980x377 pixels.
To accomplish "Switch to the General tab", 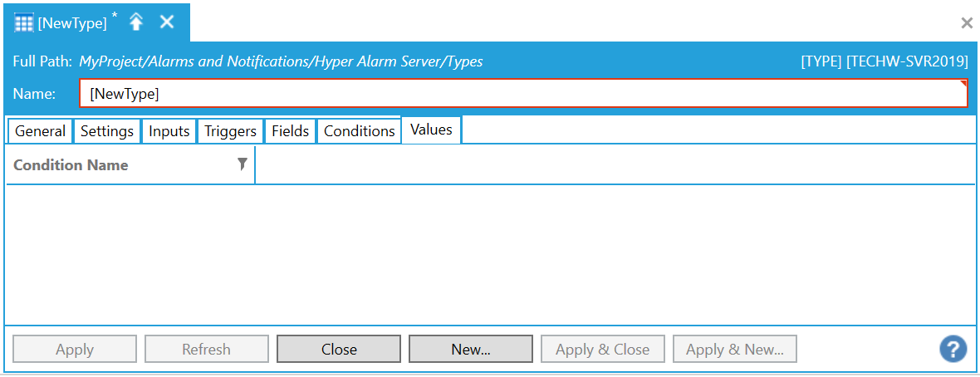I will point(40,131).
